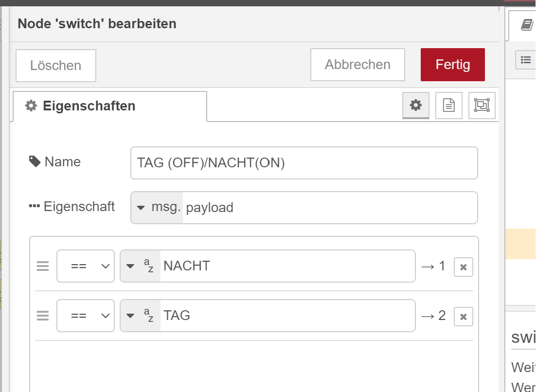The height and width of the screenshot is (392, 536).
Task: Change the msg. property type dropdown
Action: pyautogui.click(x=157, y=208)
